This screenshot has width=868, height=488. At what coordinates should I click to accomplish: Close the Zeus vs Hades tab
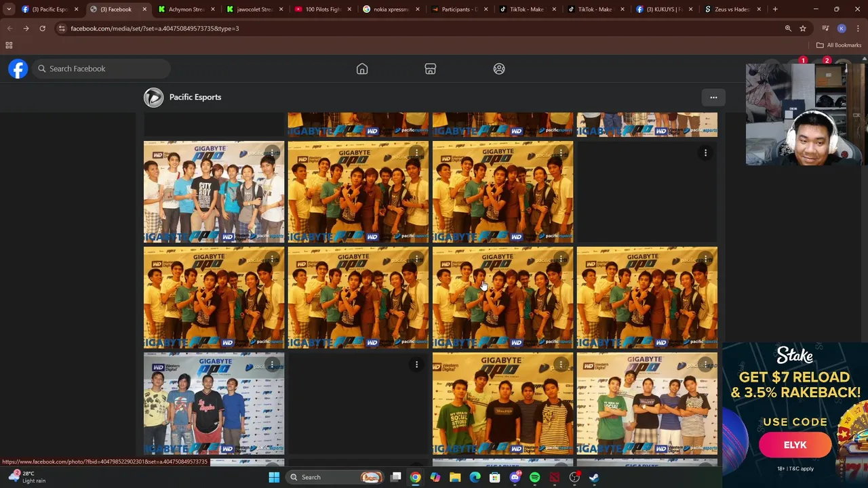point(759,9)
